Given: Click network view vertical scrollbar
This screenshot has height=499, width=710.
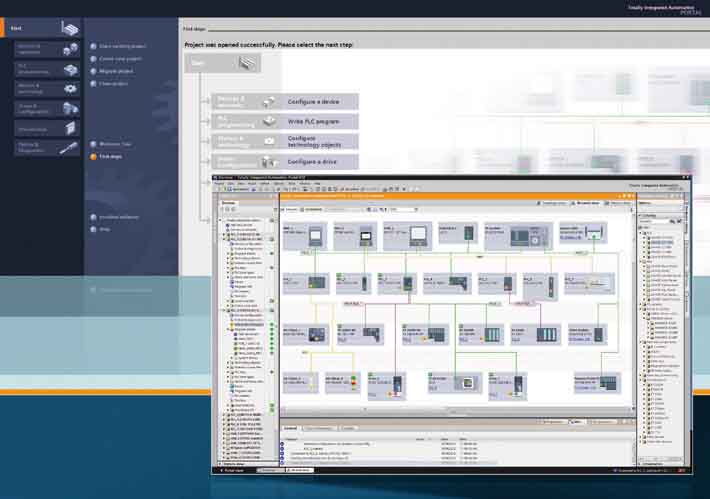Looking at the screenshot, I should pyautogui.click(x=633, y=310).
